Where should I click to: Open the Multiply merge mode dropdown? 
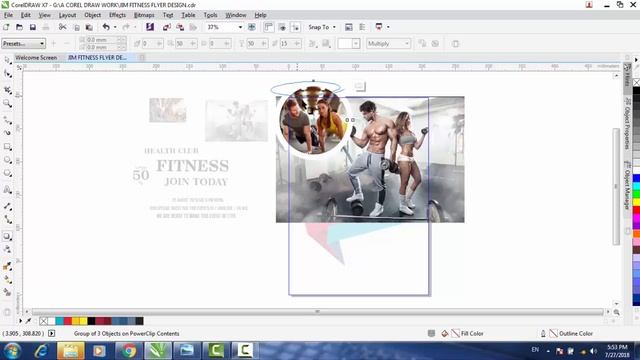point(388,44)
